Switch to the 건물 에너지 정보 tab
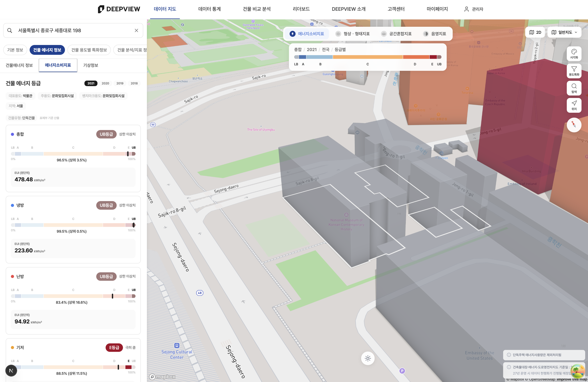 coord(47,50)
